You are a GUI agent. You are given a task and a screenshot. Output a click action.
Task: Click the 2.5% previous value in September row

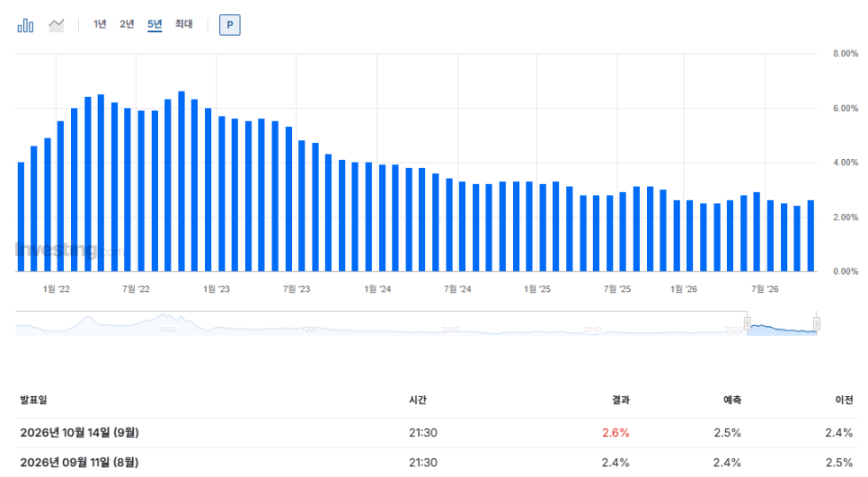pyautogui.click(x=839, y=462)
